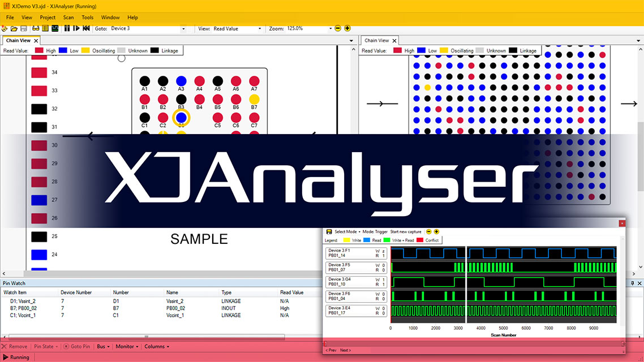This screenshot has height=362, width=644.
Task: Zoom in using the main toolbar plus icon
Action: pyautogui.click(x=347, y=28)
